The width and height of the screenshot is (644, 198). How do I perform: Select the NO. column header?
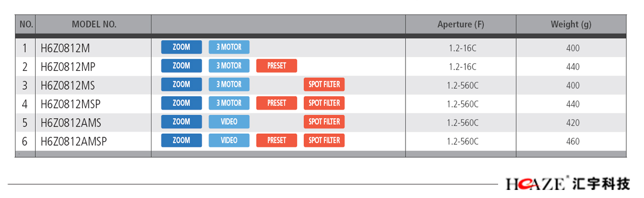pos(26,24)
